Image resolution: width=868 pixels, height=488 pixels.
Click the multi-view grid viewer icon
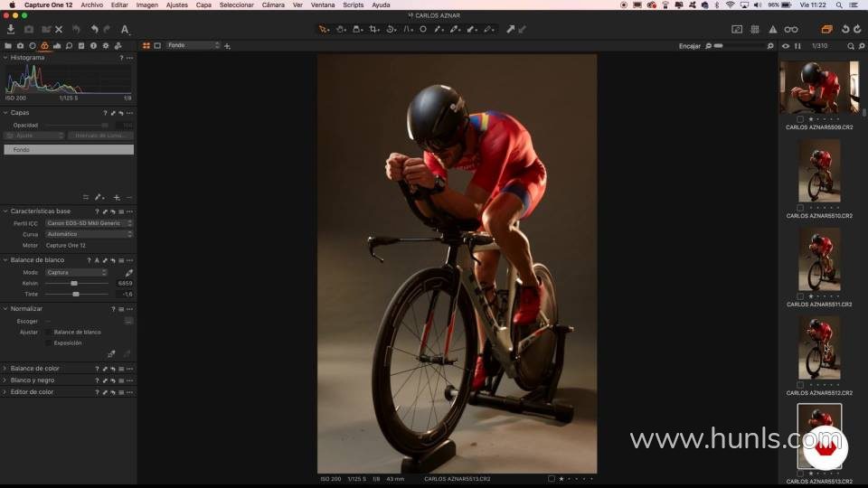coord(146,46)
